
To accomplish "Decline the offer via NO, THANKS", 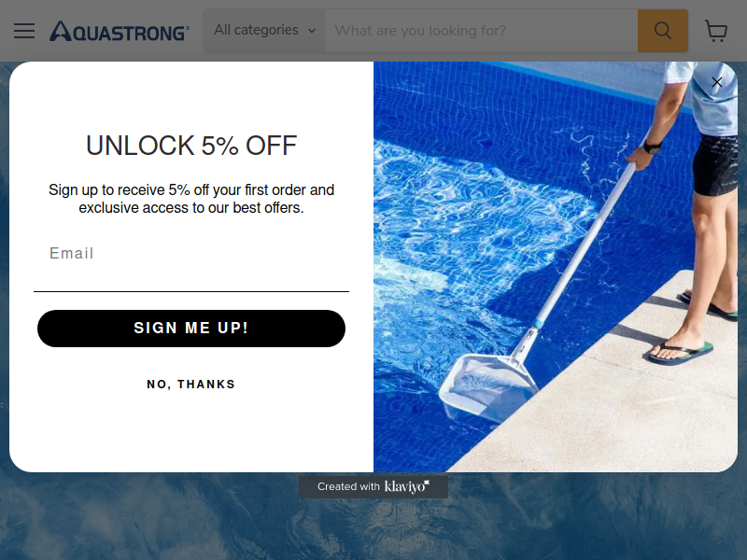I will coord(191,384).
